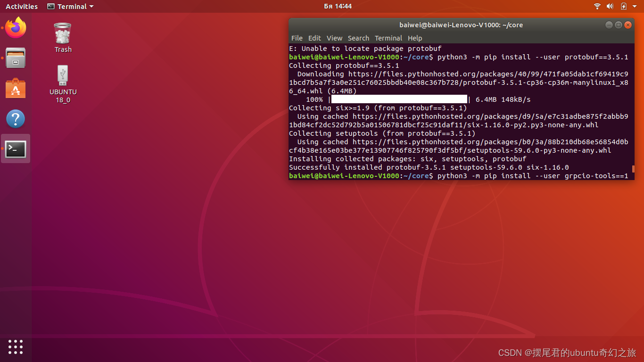The width and height of the screenshot is (644, 362).
Task: Click the terminal scrollbar handle
Action: tap(633, 169)
